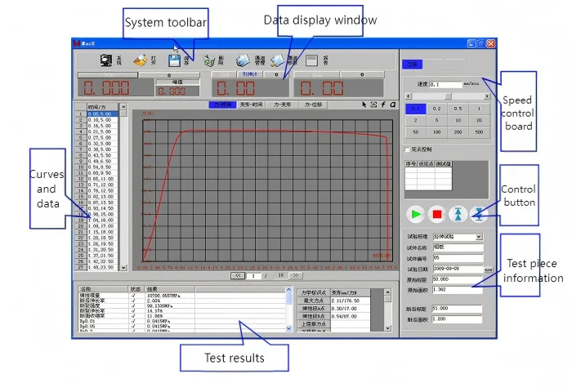Screen dimensions: 572x392
Task: Click the System (系统) toolbar icon
Action: tap(106, 60)
